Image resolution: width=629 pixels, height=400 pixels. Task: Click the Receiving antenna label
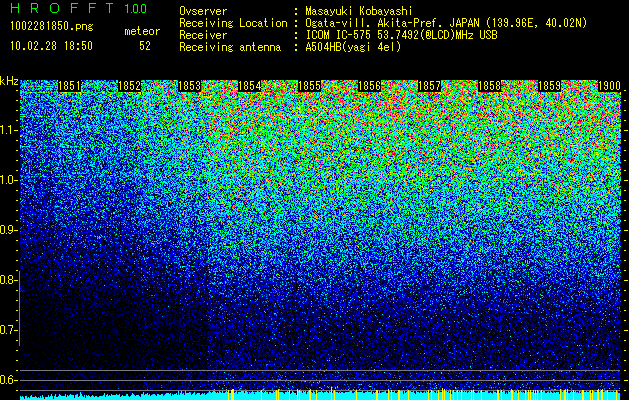click(x=230, y=47)
